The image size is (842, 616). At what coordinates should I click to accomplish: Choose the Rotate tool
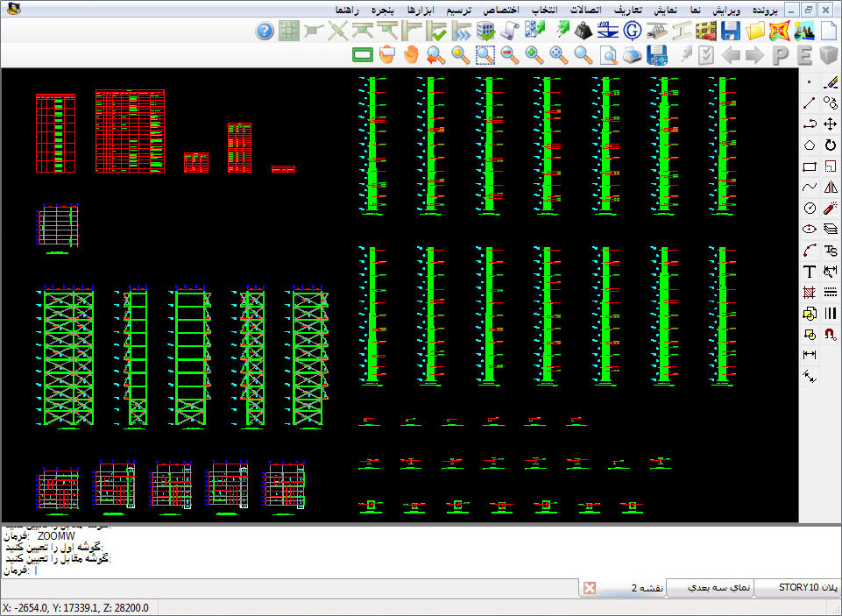click(831, 145)
